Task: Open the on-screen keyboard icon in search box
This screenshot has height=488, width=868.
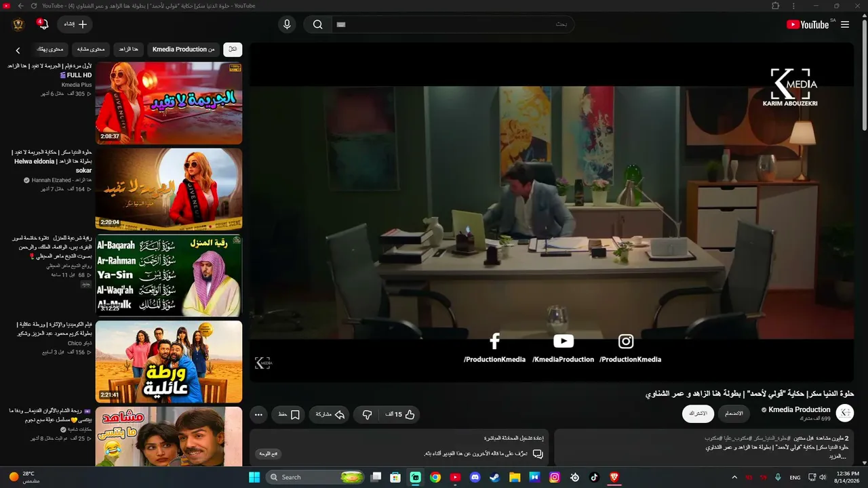Action: [341, 24]
